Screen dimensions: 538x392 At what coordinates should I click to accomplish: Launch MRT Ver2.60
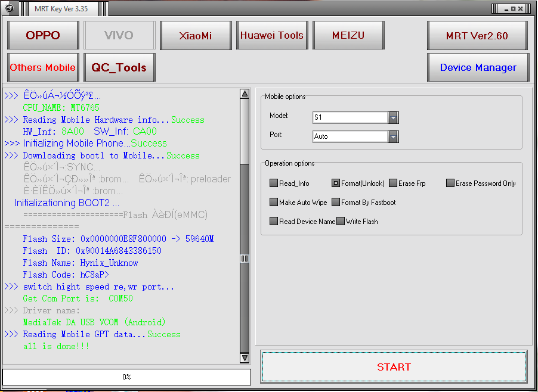(x=477, y=35)
